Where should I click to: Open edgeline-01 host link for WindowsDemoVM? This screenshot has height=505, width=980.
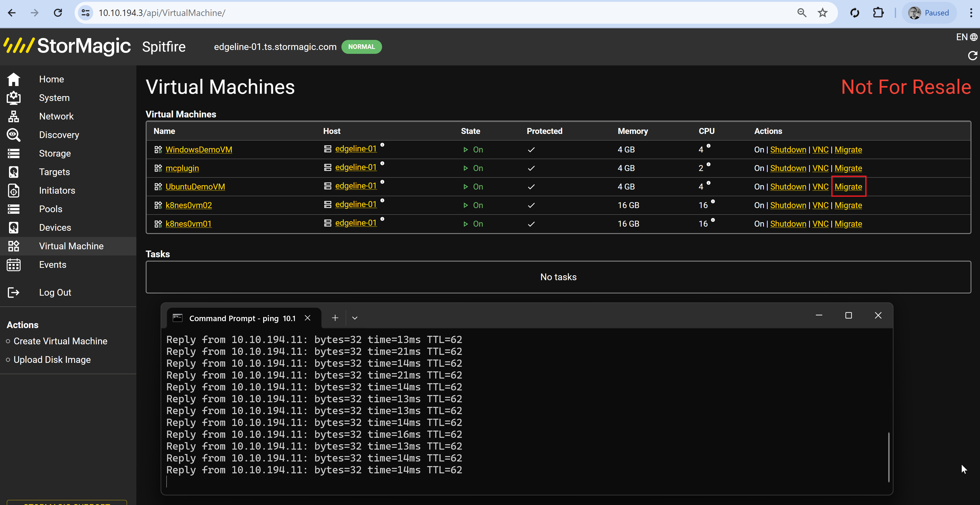[x=356, y=149]
